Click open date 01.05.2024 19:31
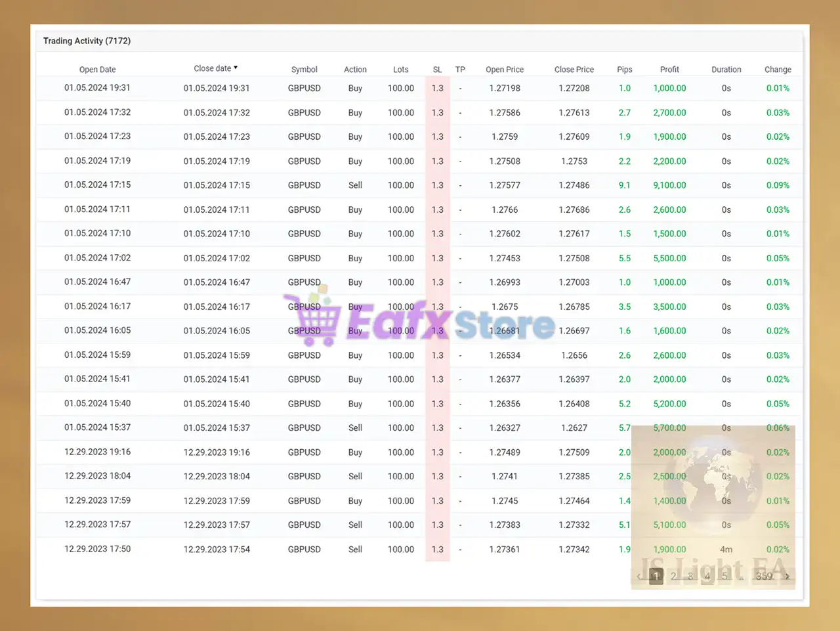This screenshot has width=840, height=631. [97, 87]
